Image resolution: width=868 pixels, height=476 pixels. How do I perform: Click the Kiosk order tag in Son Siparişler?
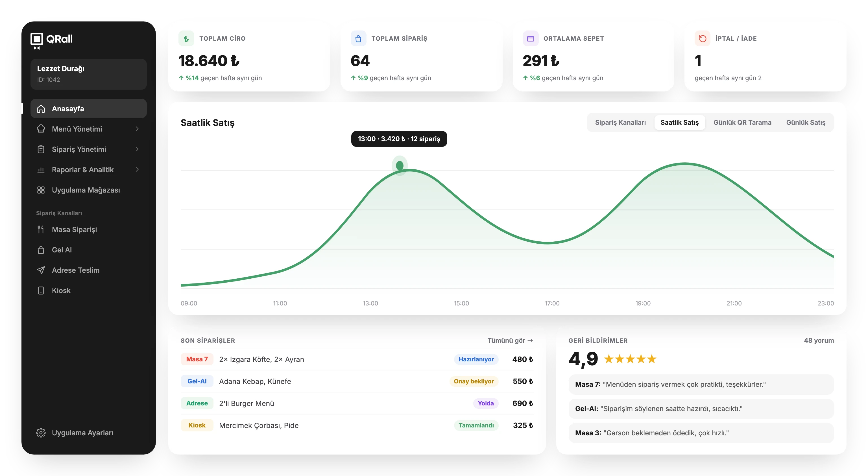197,425
